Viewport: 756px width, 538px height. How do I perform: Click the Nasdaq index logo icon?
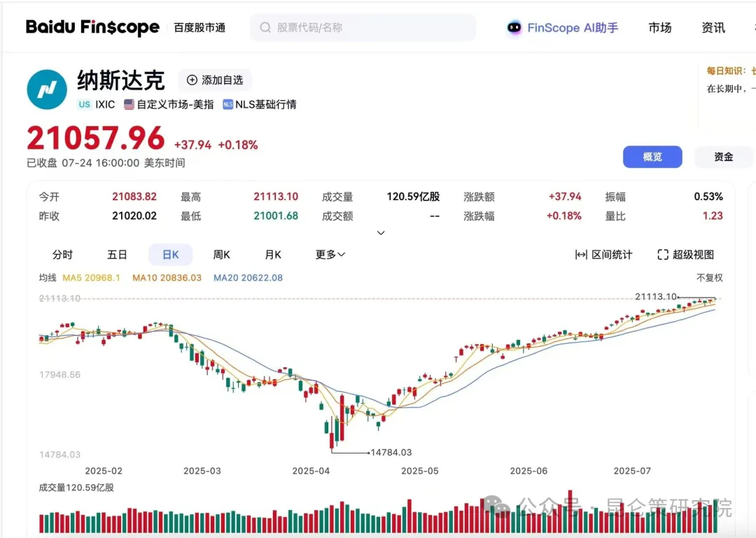pyautogui.click(x=47, y=90)
